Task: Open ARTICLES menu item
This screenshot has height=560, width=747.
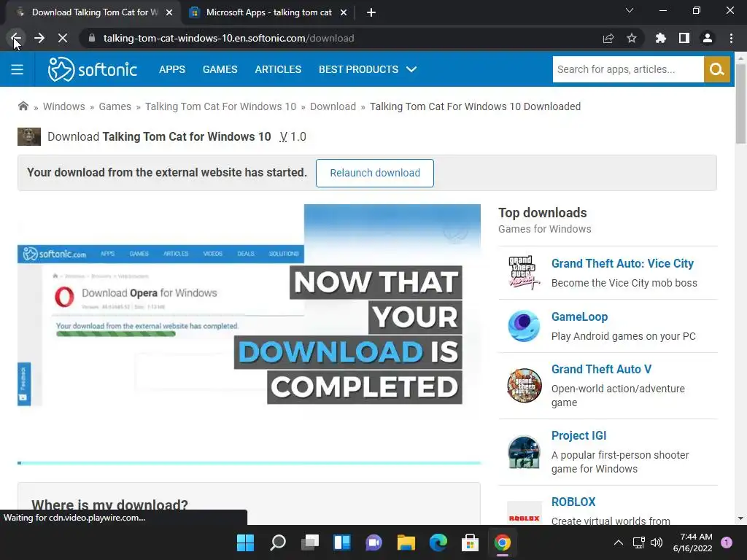Action: click(278, 69)
